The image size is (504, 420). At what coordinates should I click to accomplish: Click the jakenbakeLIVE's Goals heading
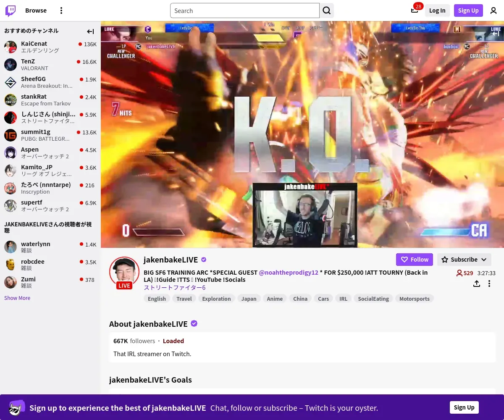tap(150, 380)
